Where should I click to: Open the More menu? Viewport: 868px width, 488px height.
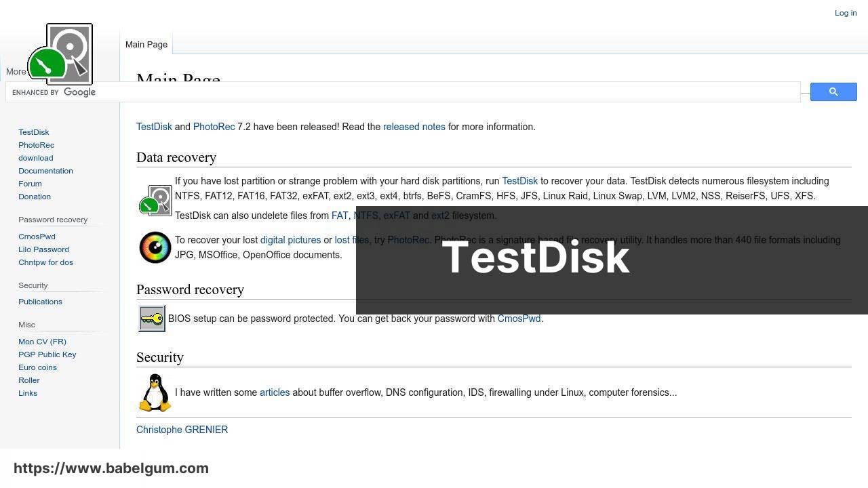coord(16,72)
